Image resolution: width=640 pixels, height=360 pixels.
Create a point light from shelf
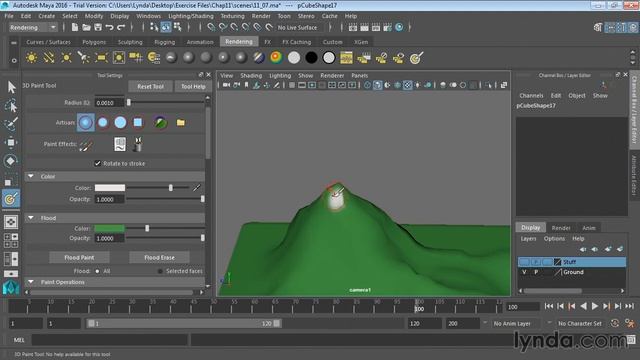click(x=66, y=58)
